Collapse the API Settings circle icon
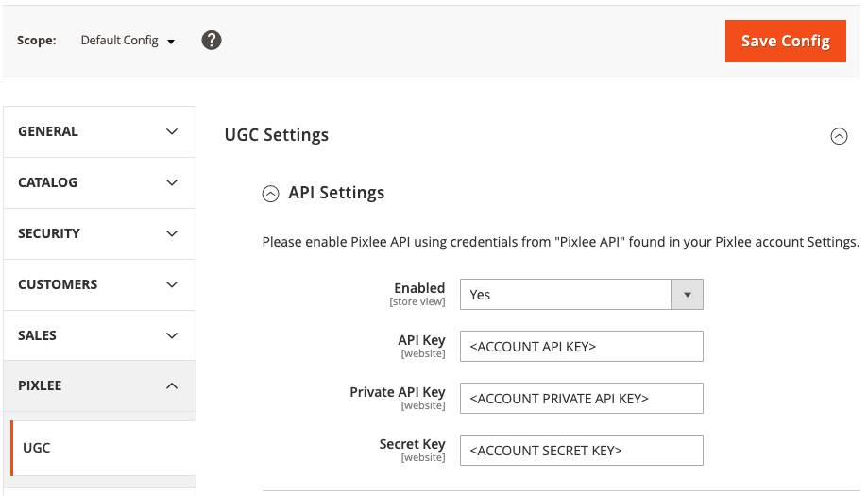Image resolution: width=868 pixels, height=496 pixels. pos(271,194)
